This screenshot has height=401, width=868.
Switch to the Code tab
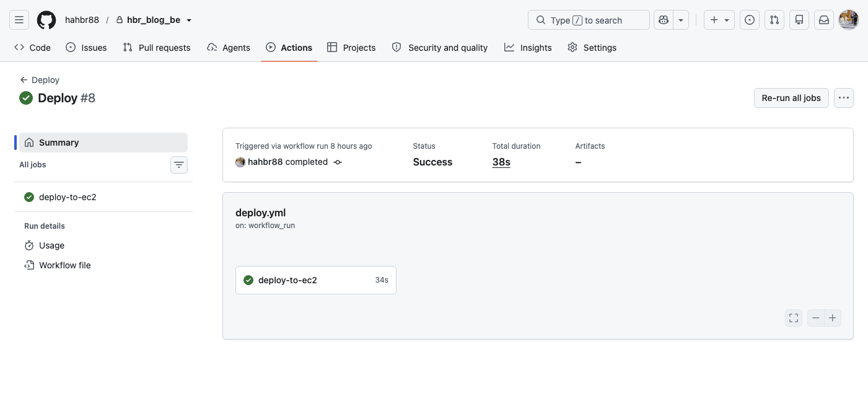pos(32,48)
